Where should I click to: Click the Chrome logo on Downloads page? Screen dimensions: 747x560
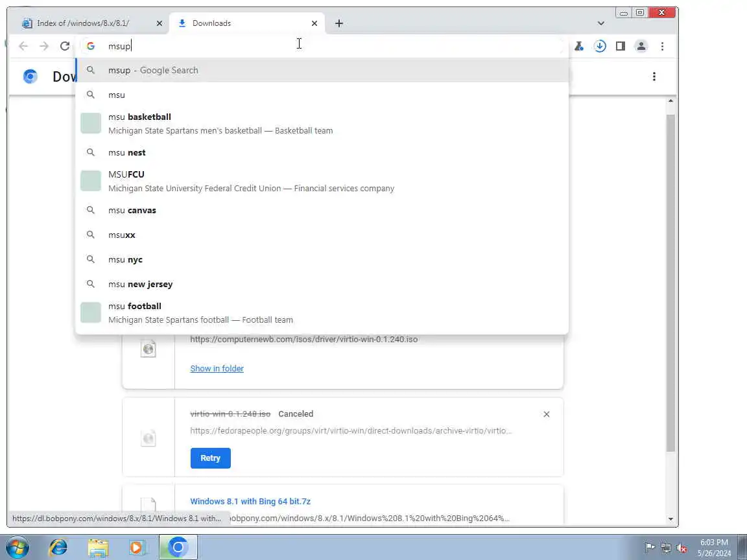point(30,76)
